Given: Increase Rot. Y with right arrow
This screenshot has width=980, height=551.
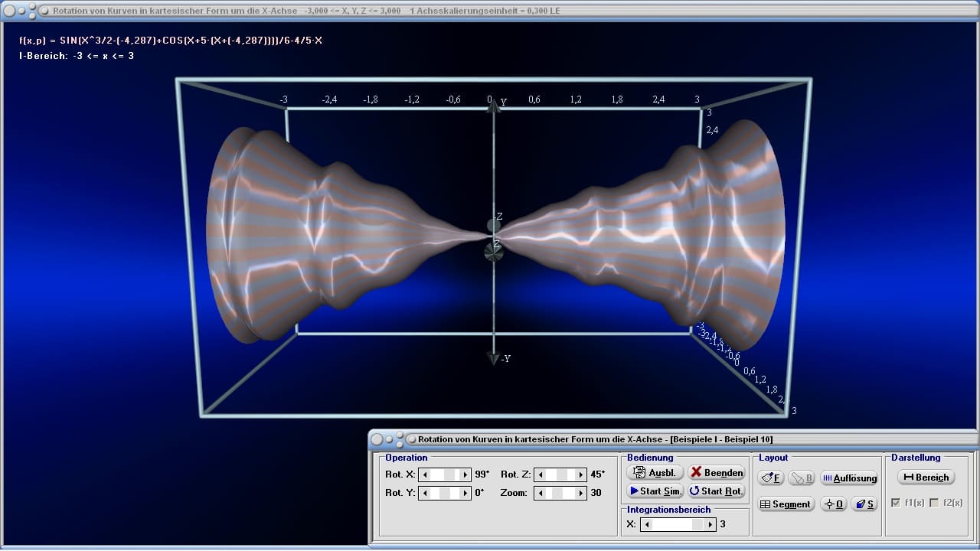Looking at the screenshot, I should (465, 494).
